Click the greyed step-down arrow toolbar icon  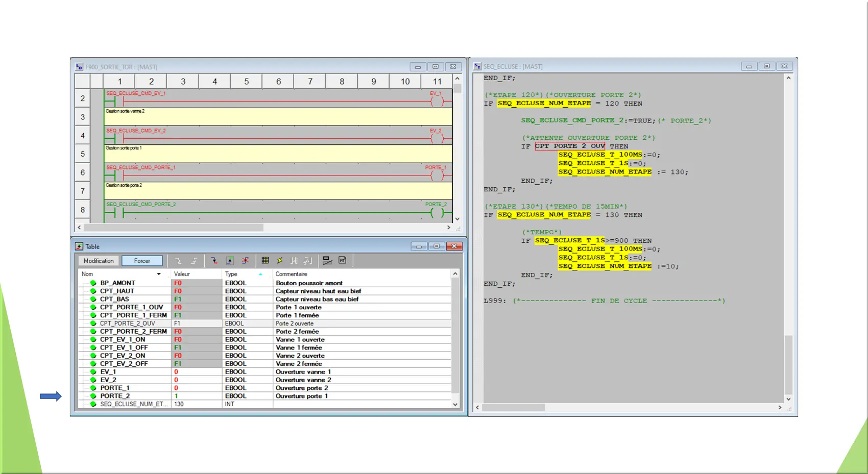(178, 261)
